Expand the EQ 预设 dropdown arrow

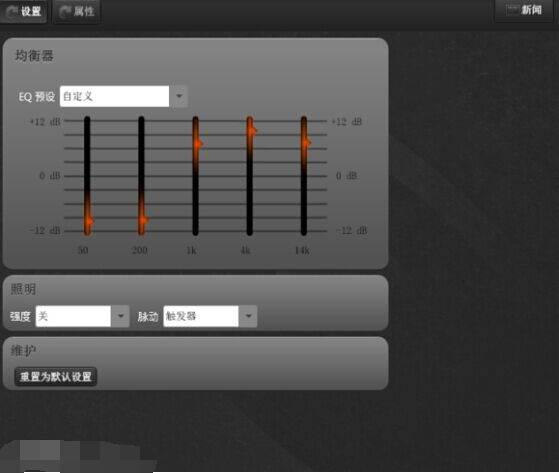(179, 96)
